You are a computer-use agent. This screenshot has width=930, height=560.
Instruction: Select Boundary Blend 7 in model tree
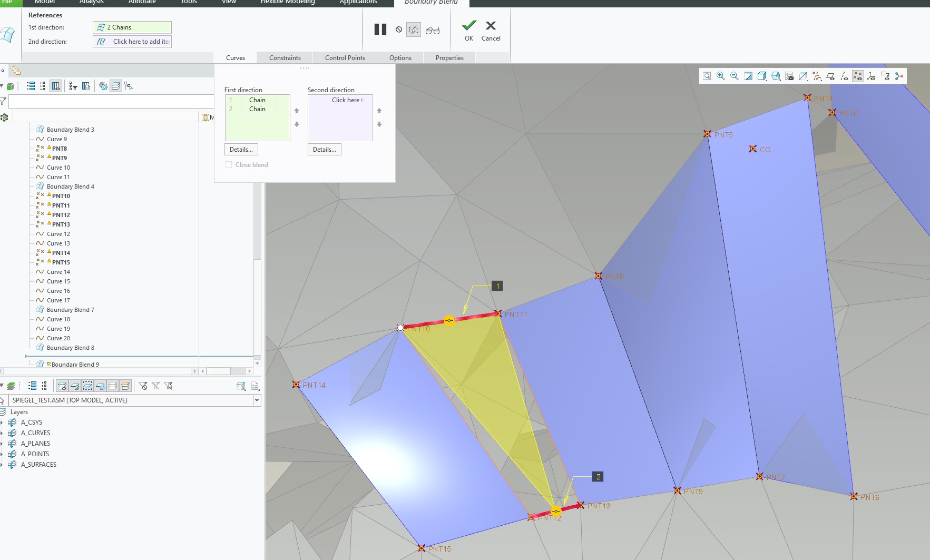70,310
